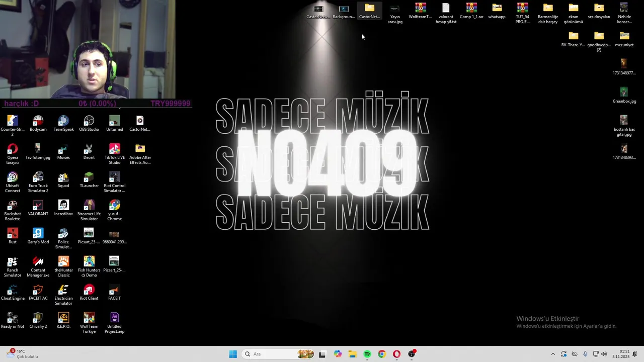Open the weather widget showing 16°C

tap(23, 354)
